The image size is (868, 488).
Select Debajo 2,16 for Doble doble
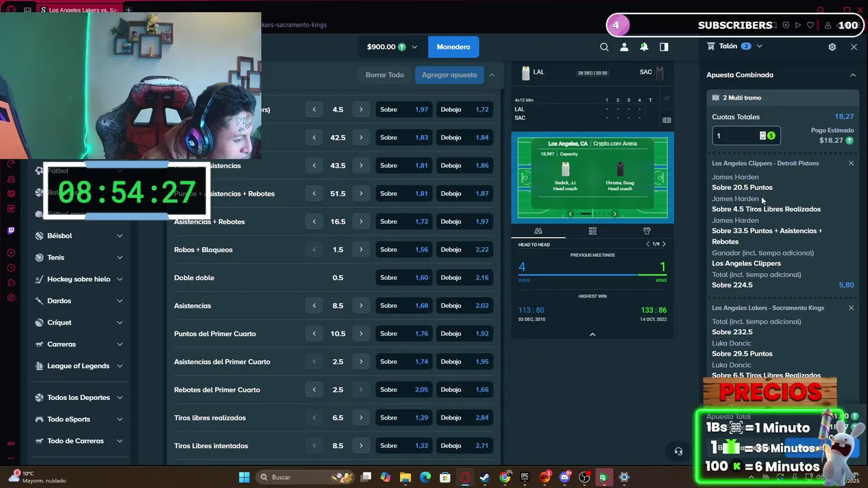pos(465,278)
